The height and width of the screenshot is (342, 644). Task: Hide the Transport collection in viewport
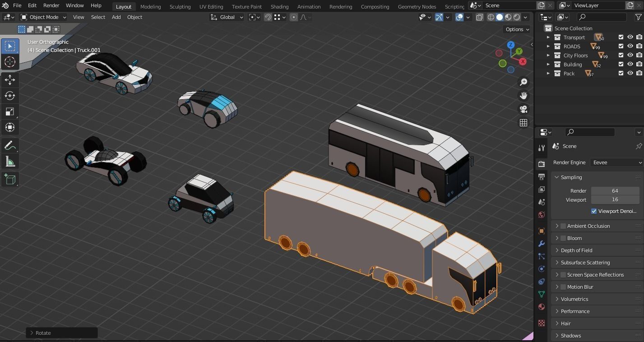pyautogui.click(x=630, y=37)
